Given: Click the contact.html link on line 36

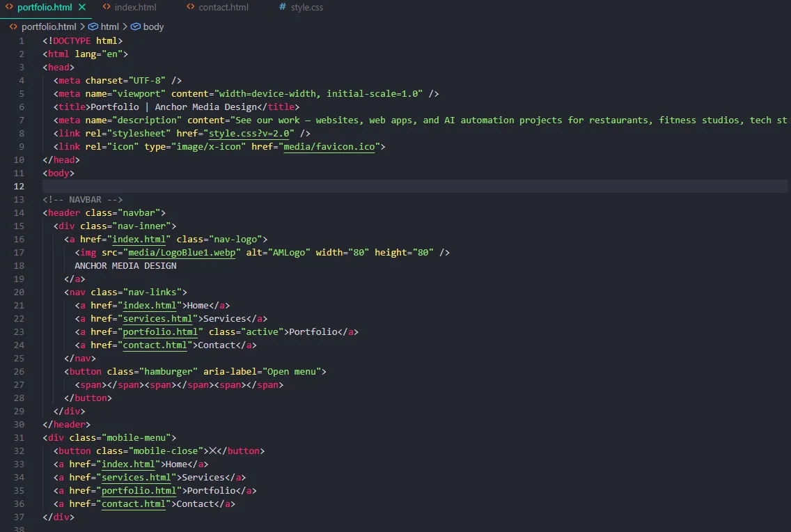Looking at the screenshot, I should click(x=133, y=503).
